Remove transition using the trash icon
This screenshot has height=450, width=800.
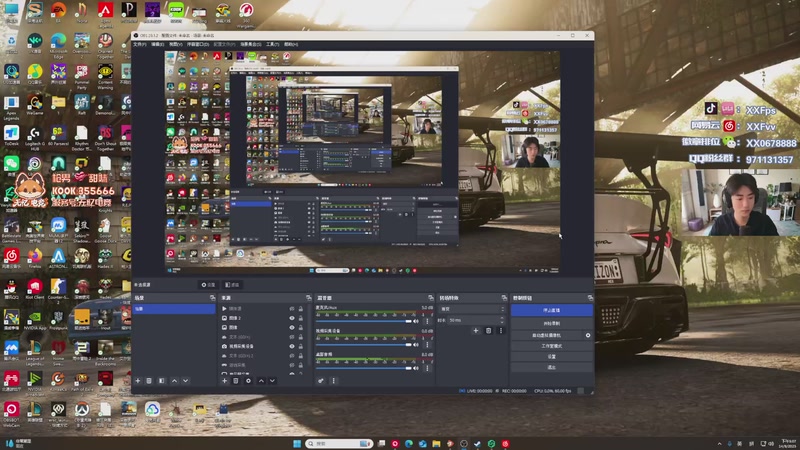click(488, 331)
